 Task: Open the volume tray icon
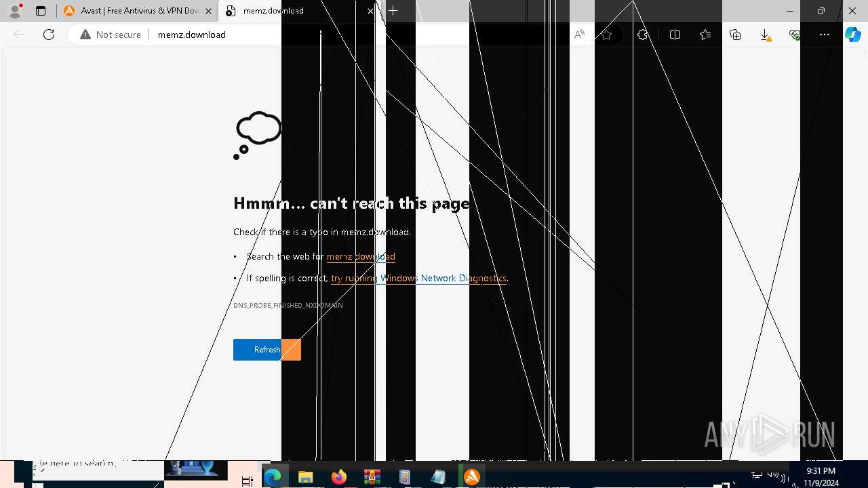coord(772,476)
